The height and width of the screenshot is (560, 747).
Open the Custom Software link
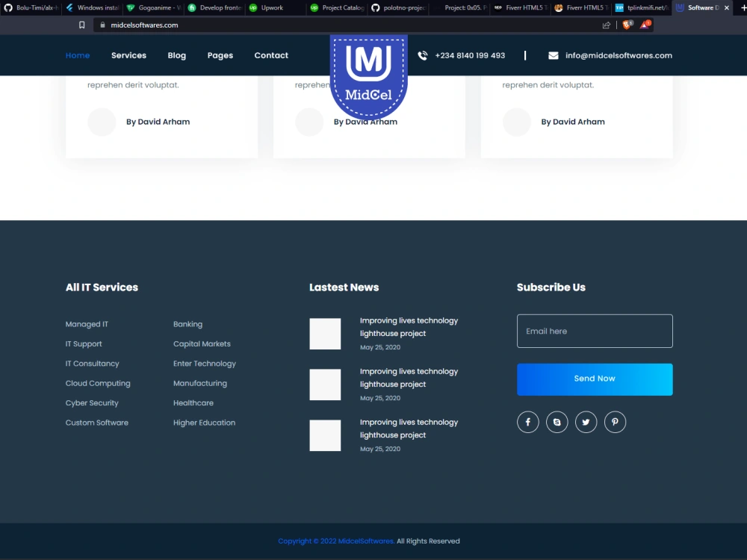(96, 423)
